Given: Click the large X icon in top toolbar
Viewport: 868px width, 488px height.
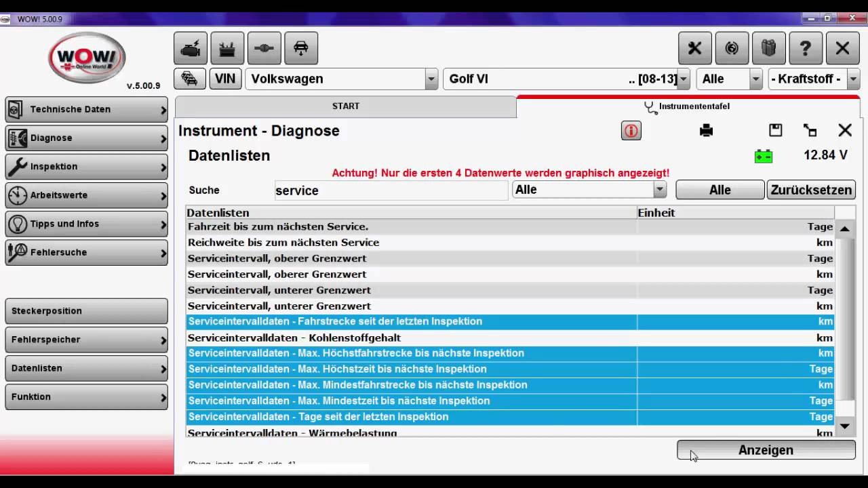Looking at the screenshot, I should click(842, 48).
